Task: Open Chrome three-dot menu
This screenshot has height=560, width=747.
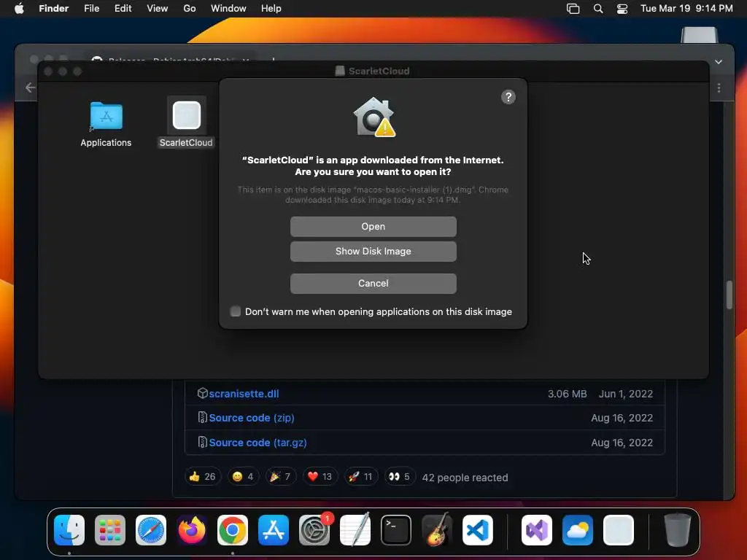Action: coord(719,88)
